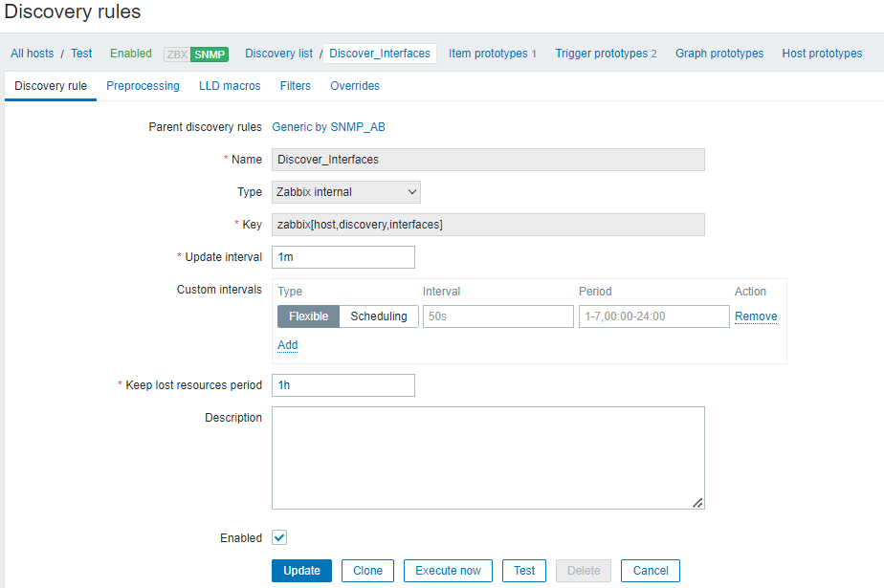Select the Scheduling interval type

(x=378, y=316)
